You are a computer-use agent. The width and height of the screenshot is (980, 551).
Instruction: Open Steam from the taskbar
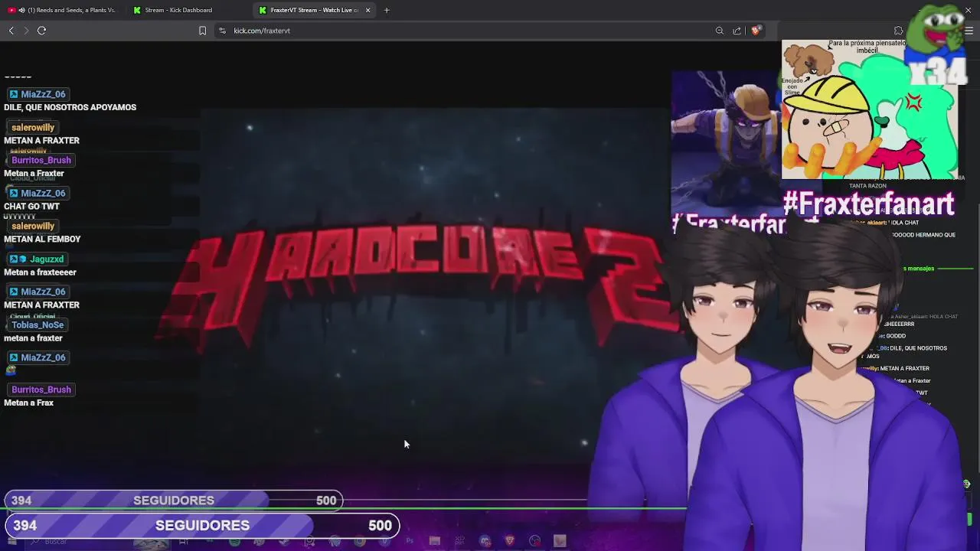(x=284, y=541)
